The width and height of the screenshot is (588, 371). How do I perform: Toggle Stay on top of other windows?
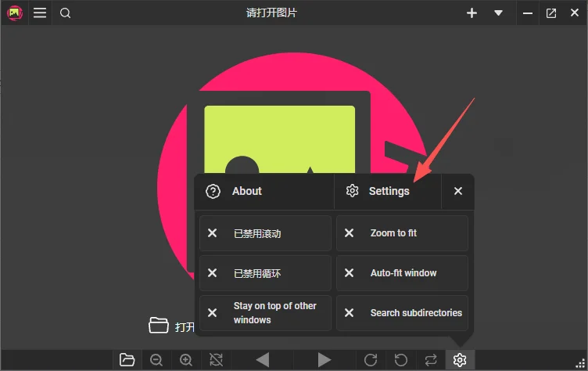(x=266, y=313)
